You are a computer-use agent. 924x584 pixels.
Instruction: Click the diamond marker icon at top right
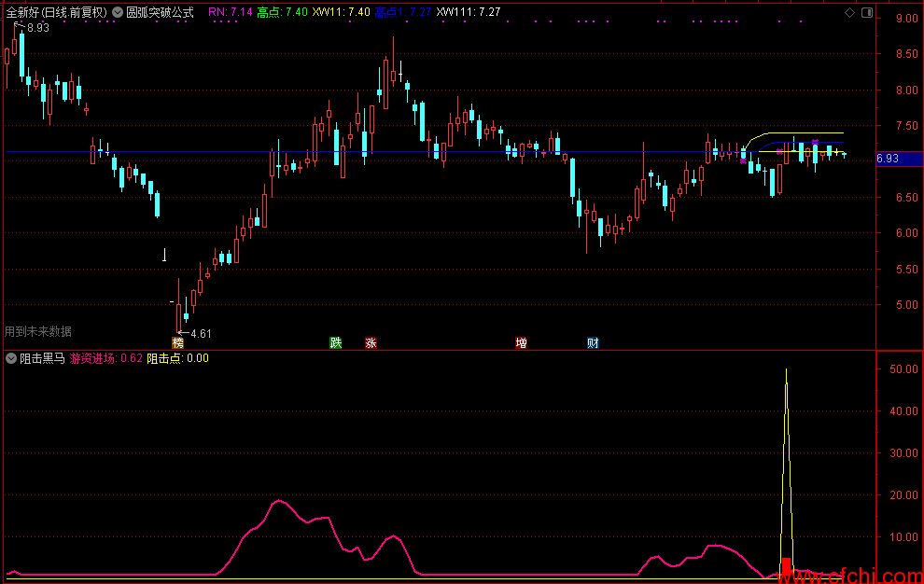point(849,12)
